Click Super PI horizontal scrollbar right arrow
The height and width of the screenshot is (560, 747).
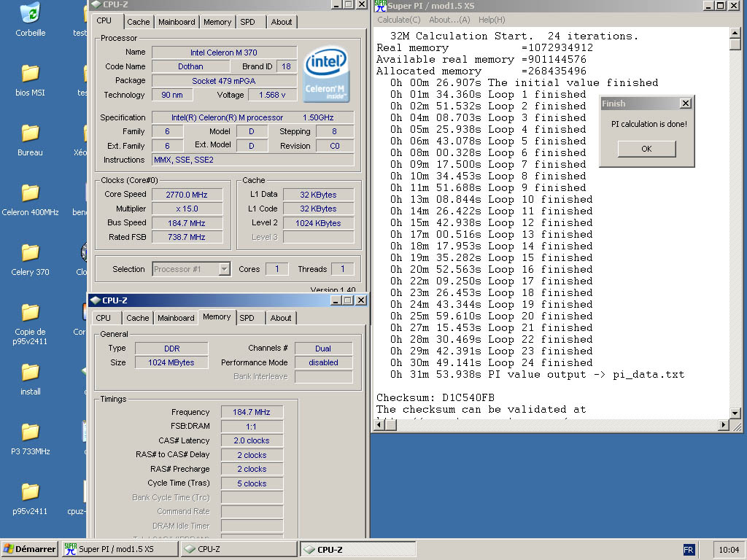pos(724,425)
